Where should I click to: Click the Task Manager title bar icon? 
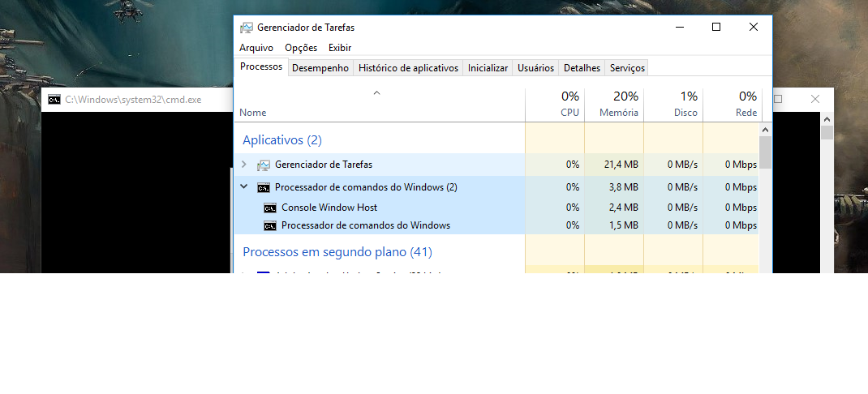click(247, 28)
